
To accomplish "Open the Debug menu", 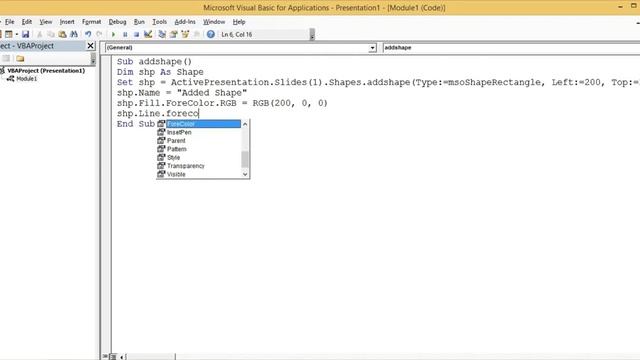I will coord(117,22).
